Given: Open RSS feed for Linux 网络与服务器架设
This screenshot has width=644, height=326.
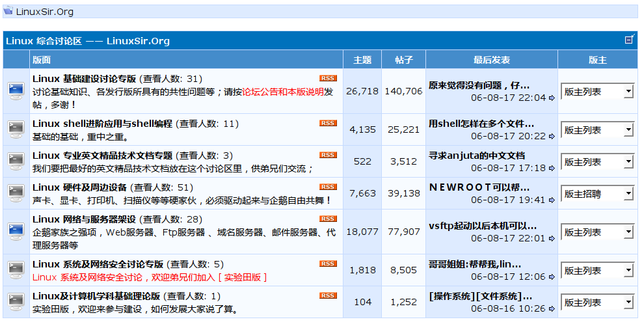Looking at the screenshot, I should tap(328, 219).
